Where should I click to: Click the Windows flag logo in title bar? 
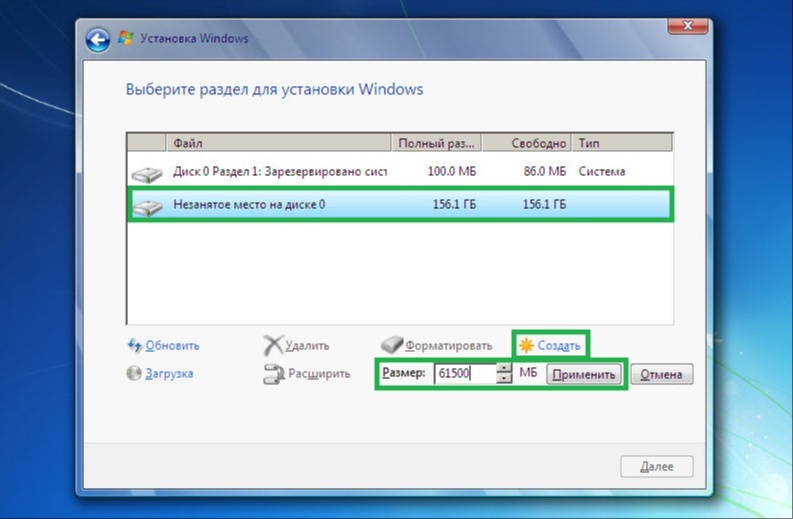125,38
